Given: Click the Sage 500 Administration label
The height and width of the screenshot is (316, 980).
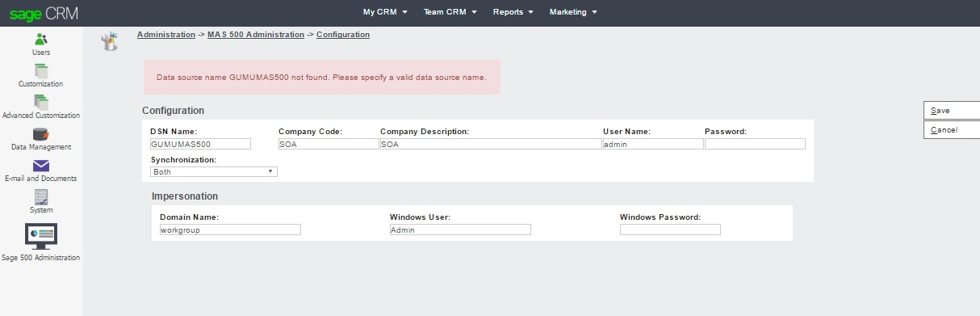Looking at the screenshot, I should [41, 258].
